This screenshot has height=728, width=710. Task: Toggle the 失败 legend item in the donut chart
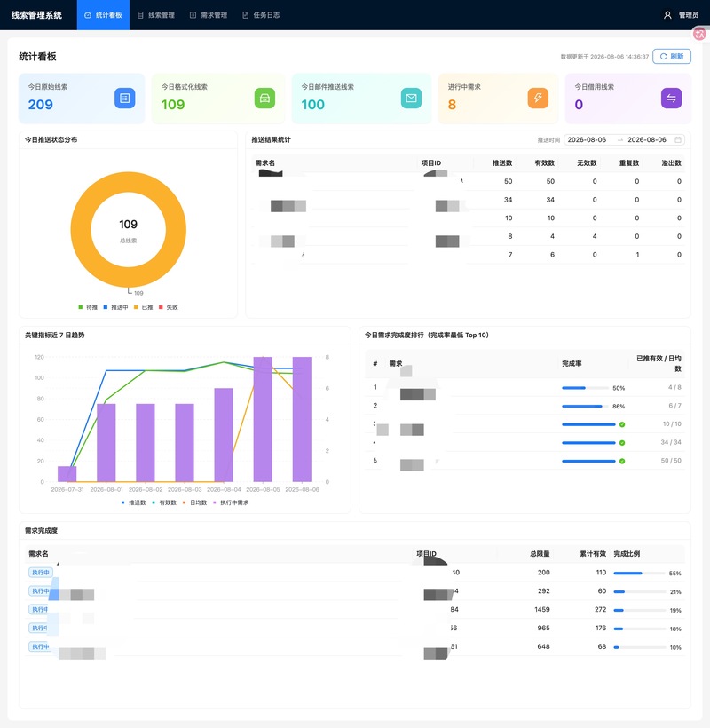[169, 307]
